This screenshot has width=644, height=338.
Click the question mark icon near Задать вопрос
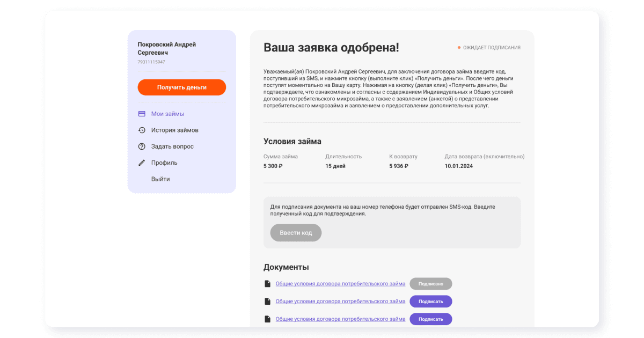[x=141, y=146]
